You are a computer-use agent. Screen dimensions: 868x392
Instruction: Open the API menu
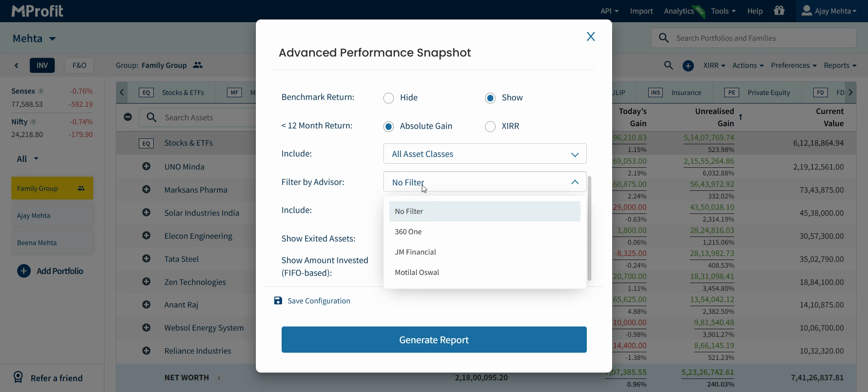(609, 11)
